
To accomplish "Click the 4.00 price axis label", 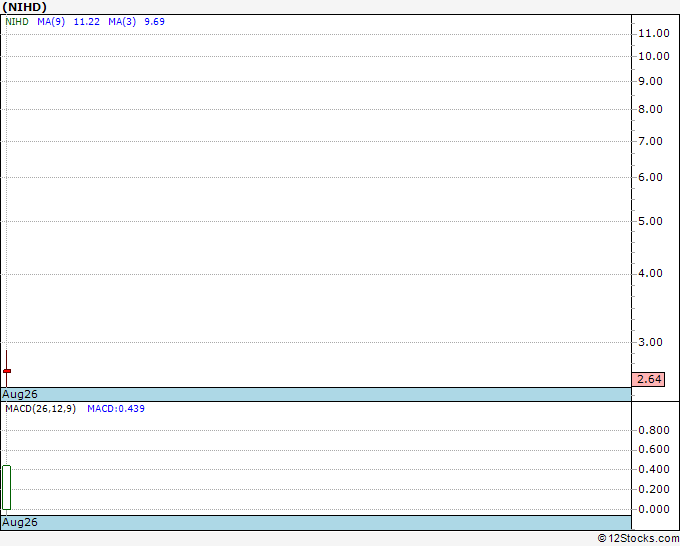I will click(651, 273).
